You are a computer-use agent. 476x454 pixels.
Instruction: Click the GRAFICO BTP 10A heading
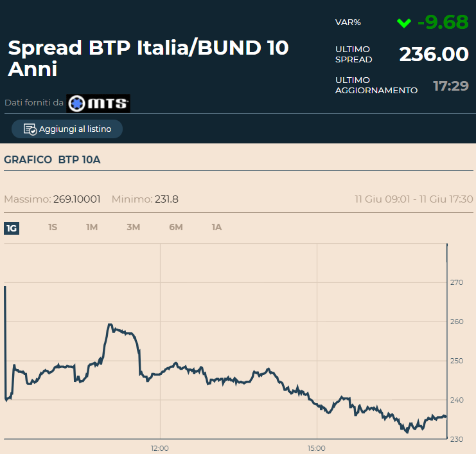[x=52, y=159]
